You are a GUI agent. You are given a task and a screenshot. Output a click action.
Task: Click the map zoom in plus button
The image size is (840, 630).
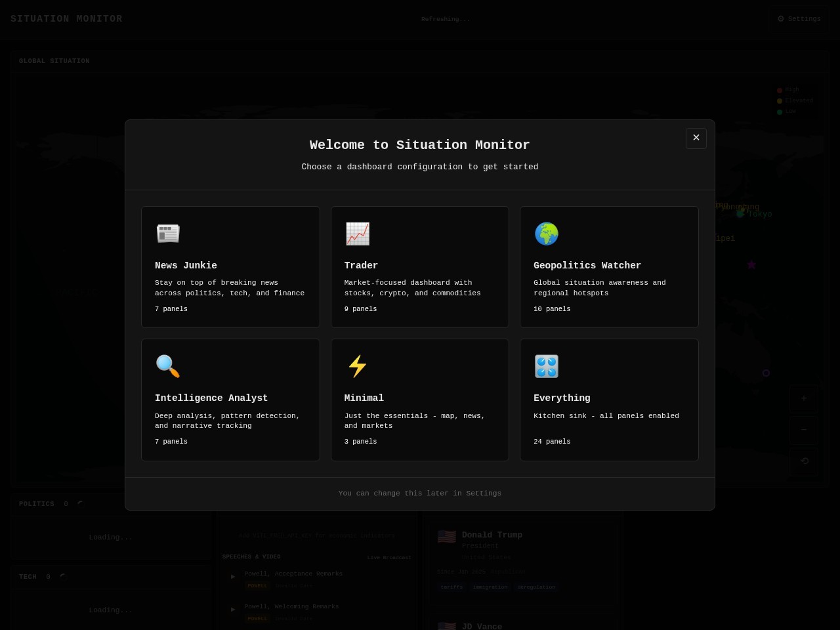tap(804, 398)
